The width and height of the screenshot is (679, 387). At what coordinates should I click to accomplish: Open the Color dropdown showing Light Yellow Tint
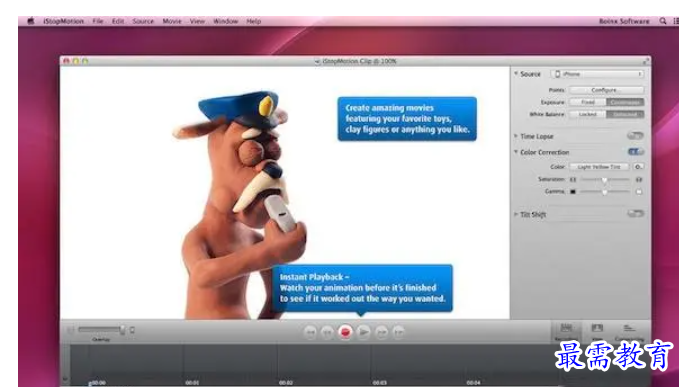coord(599,167)
